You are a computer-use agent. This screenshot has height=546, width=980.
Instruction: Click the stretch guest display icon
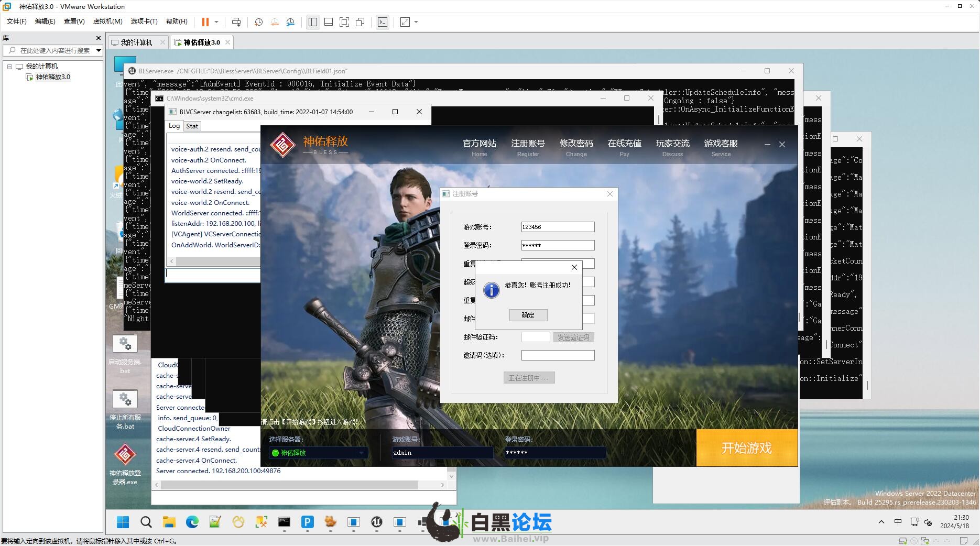click(x=405, y=22)
